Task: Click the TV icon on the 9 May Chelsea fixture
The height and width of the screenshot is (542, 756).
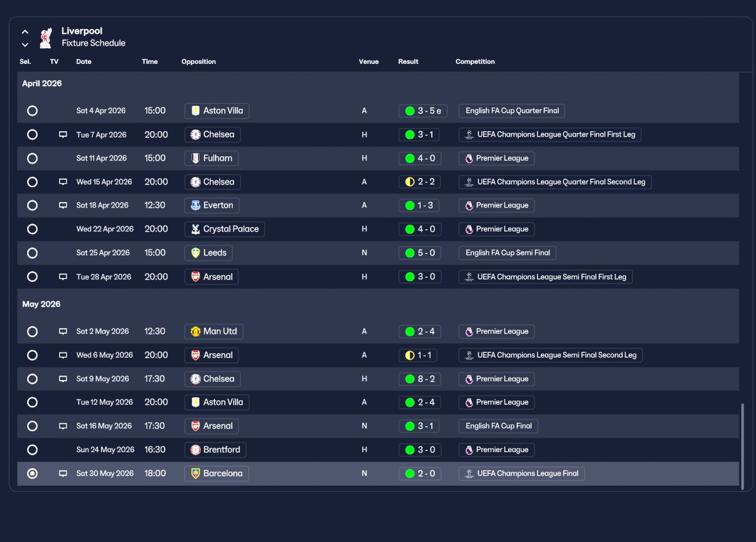Action: coord(63,379)
